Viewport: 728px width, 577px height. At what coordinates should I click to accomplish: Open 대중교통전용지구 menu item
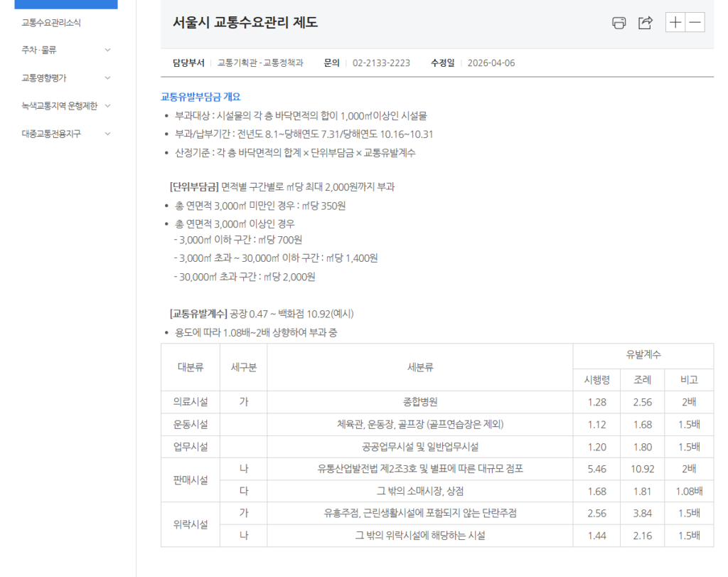click(x=51, y=133)
